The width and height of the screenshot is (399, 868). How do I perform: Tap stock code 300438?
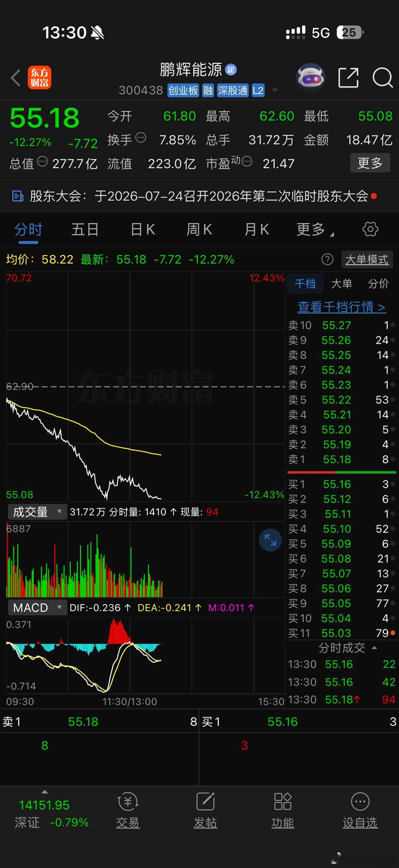coord(141,90)
